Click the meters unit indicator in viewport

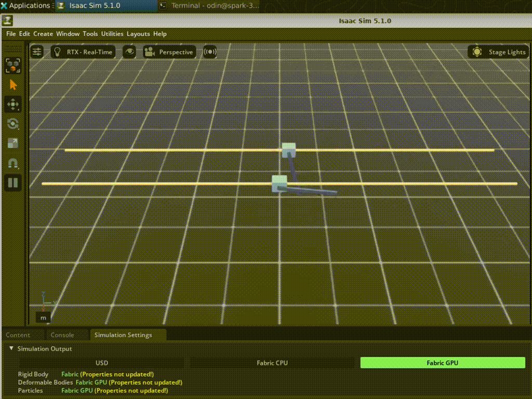[43, 317]
